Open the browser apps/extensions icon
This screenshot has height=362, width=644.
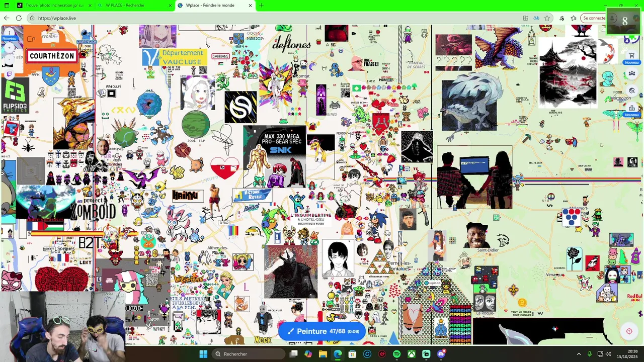tap(525, 18)
